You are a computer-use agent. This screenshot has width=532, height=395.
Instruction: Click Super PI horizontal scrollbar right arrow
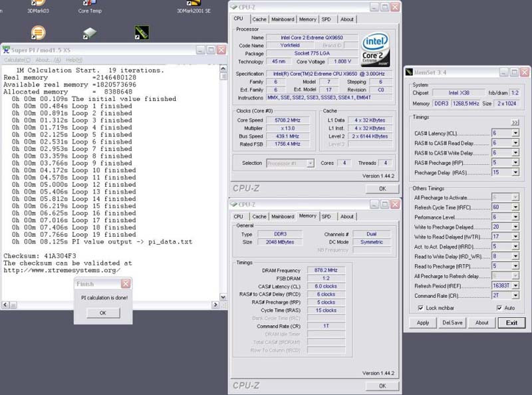pos(215,305)
